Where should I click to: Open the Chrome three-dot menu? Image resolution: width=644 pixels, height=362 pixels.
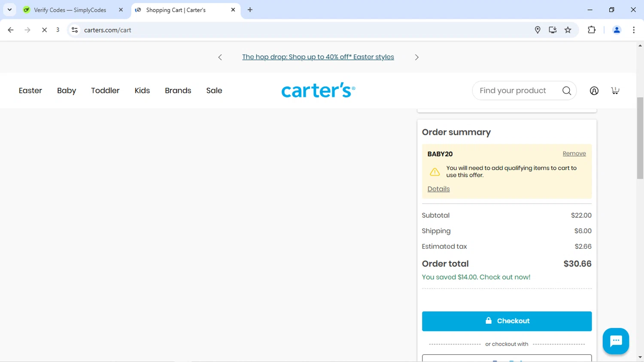[x=634, y=30]
